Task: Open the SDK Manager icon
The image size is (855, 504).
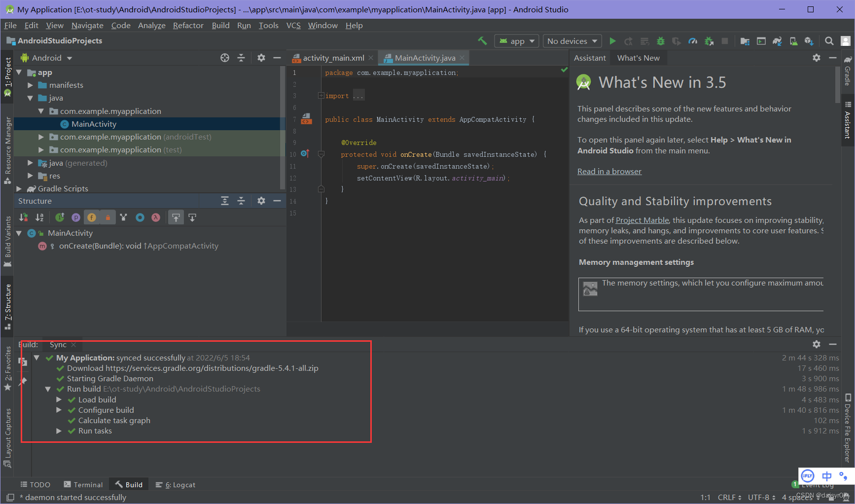Action: tap(809, 41)
